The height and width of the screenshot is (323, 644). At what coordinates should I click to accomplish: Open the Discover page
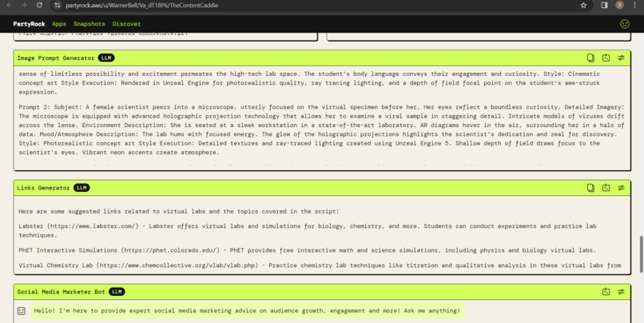pos(126,24)
